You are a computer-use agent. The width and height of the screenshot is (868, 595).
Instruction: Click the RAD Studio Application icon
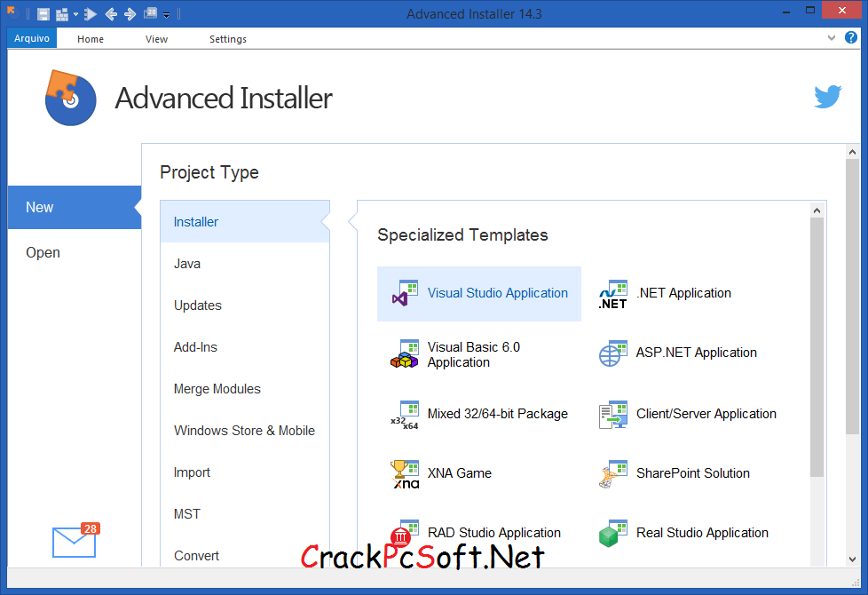coord(405,533)
